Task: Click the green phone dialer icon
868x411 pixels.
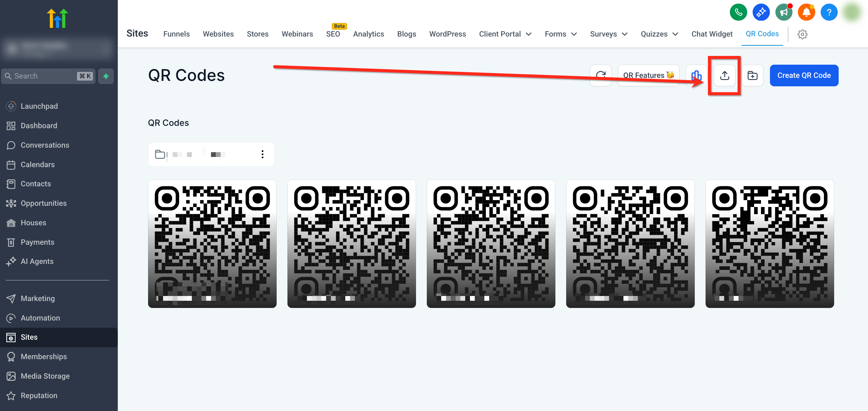Action: point(738,13)
